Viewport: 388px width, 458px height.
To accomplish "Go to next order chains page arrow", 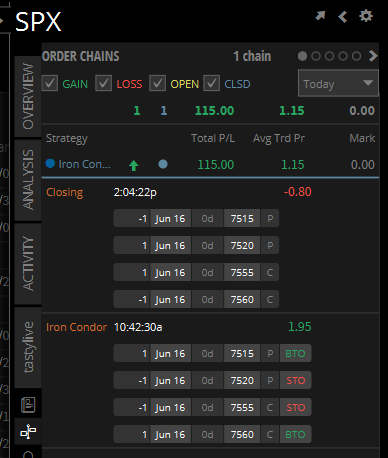I will [373, 56].
